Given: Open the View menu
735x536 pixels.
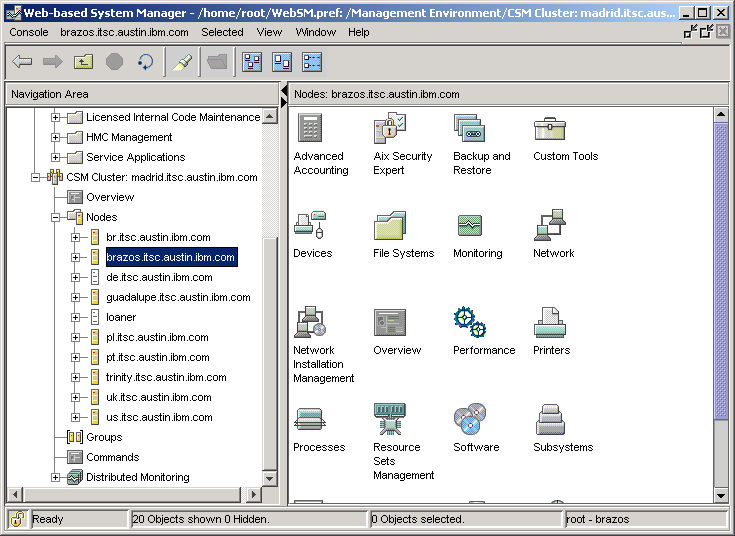Looking at the screenshot, I should pos(269,32).
